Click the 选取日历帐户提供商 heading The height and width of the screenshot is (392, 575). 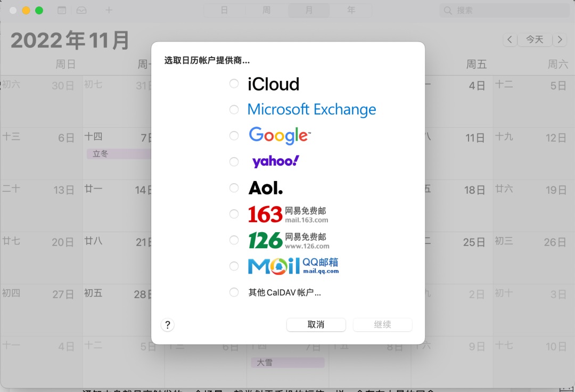tap(207, 60)
